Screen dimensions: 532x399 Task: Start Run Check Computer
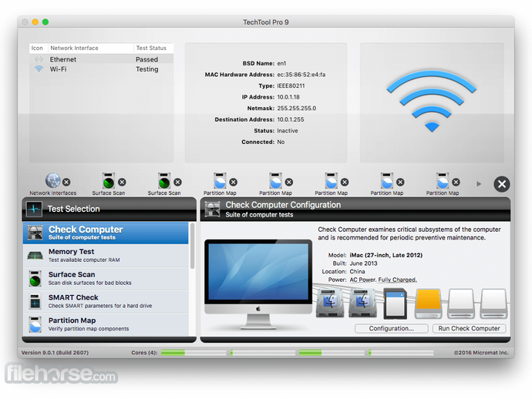[469, 328]
